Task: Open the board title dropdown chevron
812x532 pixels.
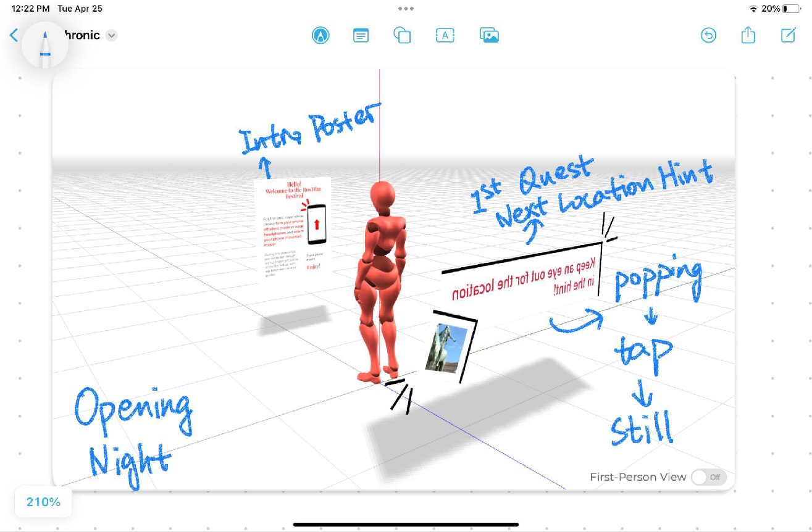Action: pos(111,35)
